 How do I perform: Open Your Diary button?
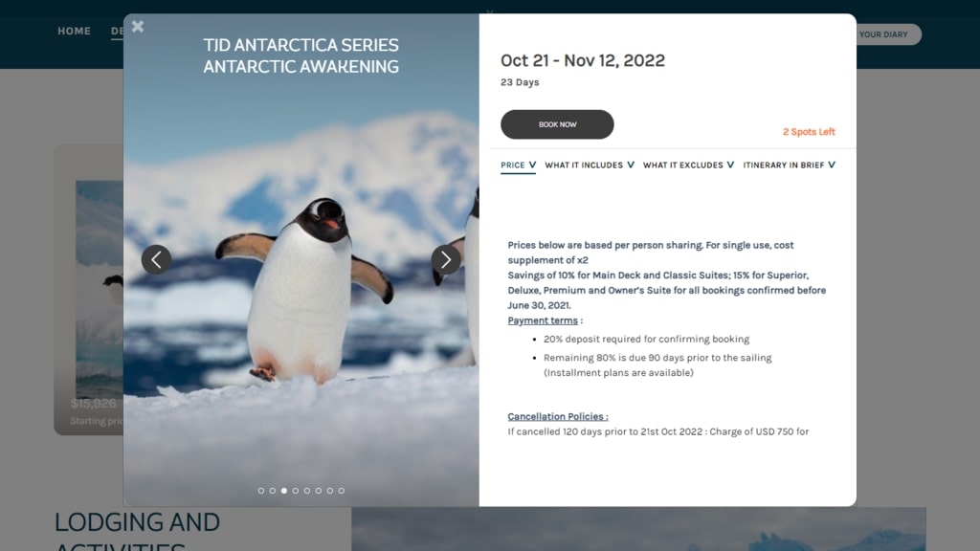(x=886, y=34)
